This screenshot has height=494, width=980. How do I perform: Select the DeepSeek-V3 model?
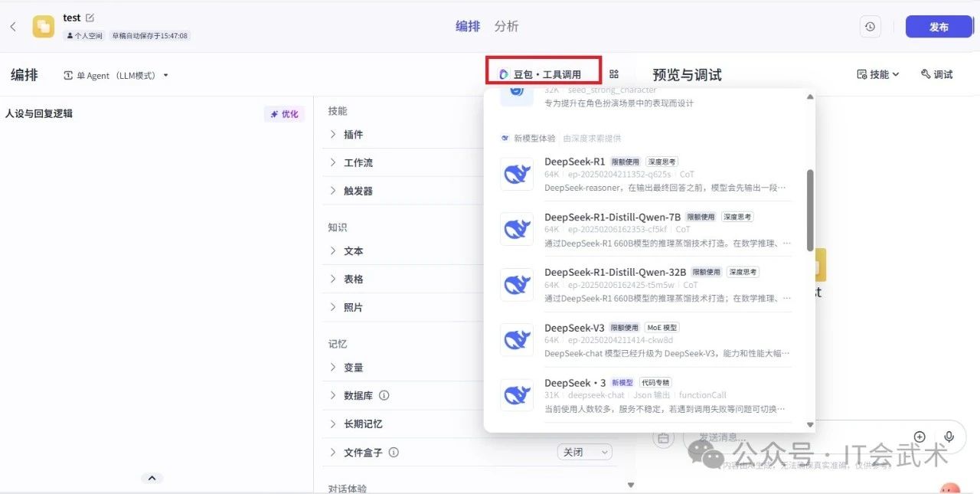[x=645, y=340]
